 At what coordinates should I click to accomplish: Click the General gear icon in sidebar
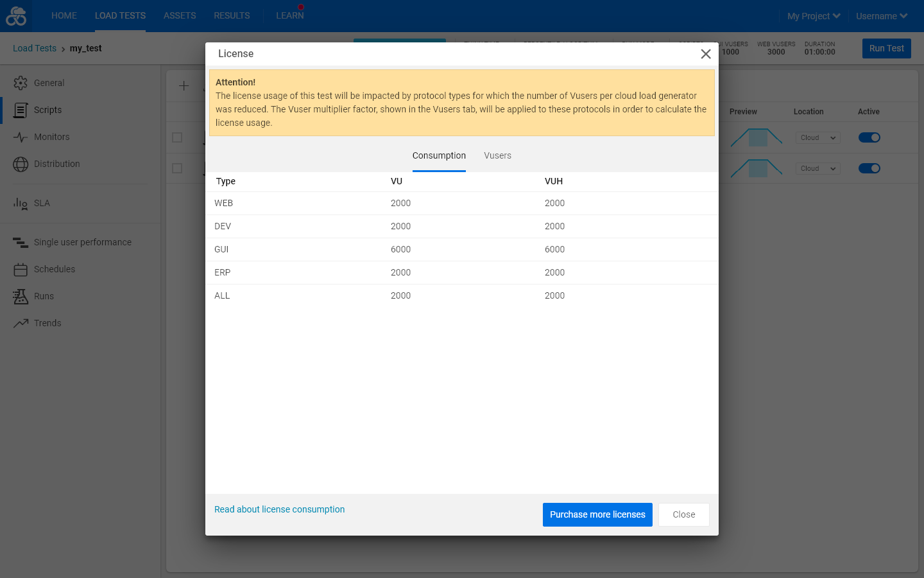(x=21, y=83)
